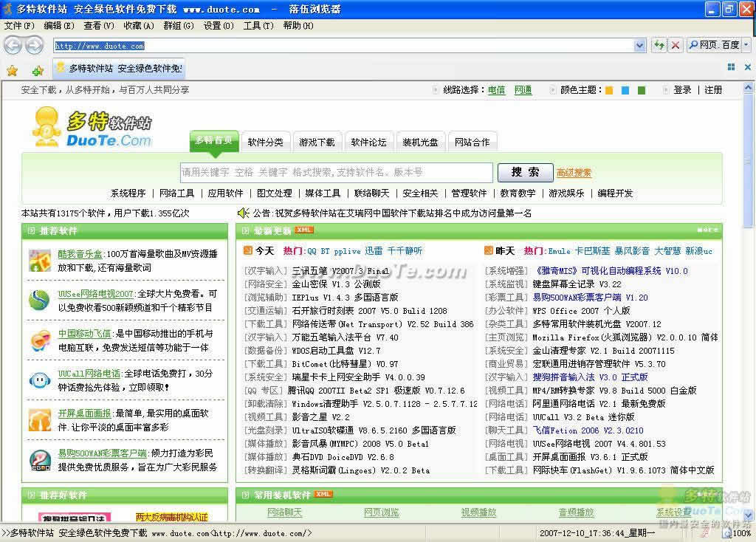756x542 pixels.
Task: Click the UUCall网络电话 blue face icon
Action: (39, 380)
